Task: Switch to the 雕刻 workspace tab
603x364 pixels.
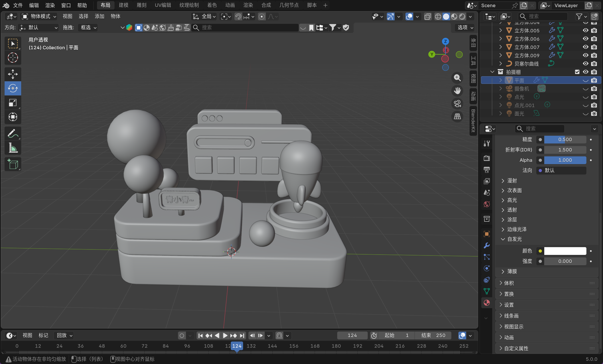Action: (141, 5)
